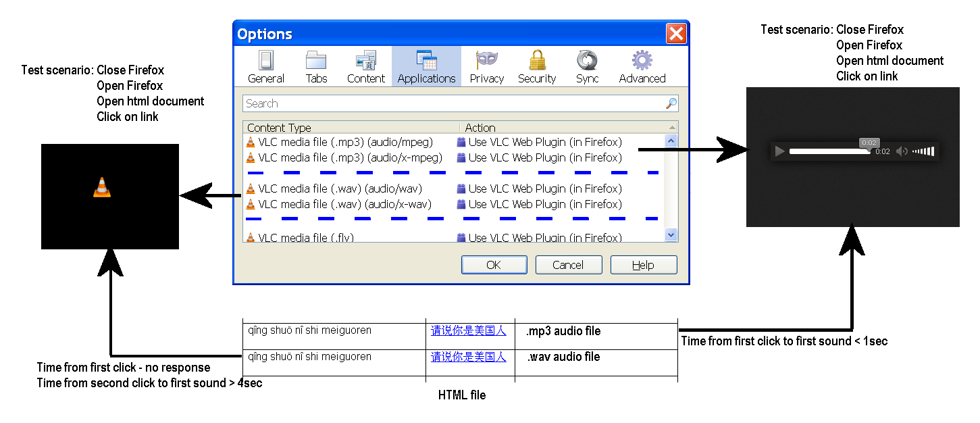Viewport: 980px width, 423px height.
Task: Dismiss the dialog with Cancel
Action: 568,265
